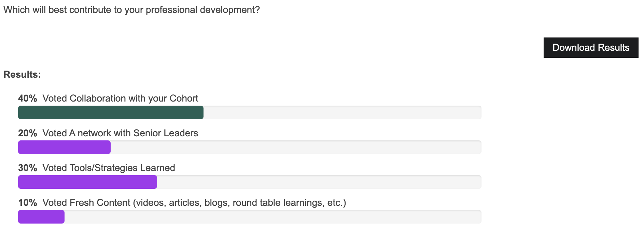This screenshot has height=229, width=644.
Task: Click the empty gray track of Senior Leaders bar
Action: 296,147
